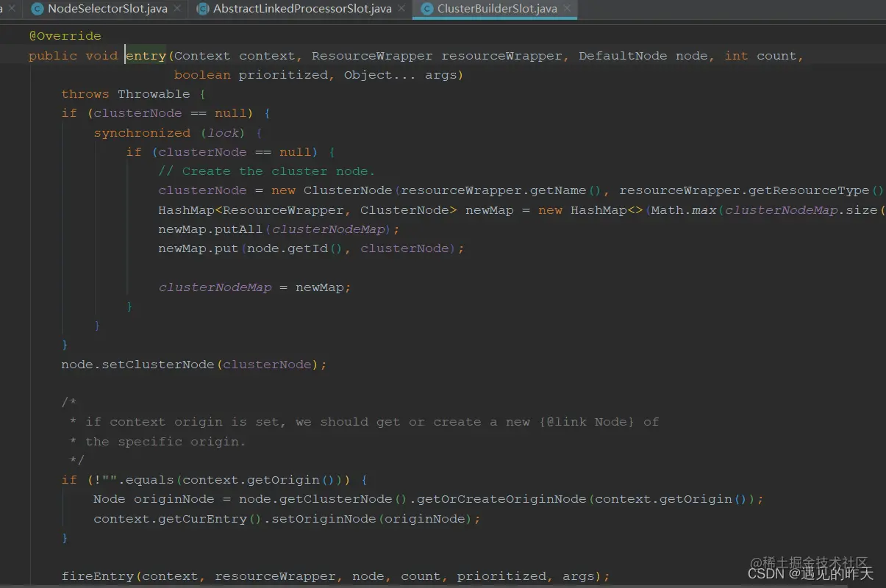
Task: Click 'newMap.putAll' method call
Action: 210,229
